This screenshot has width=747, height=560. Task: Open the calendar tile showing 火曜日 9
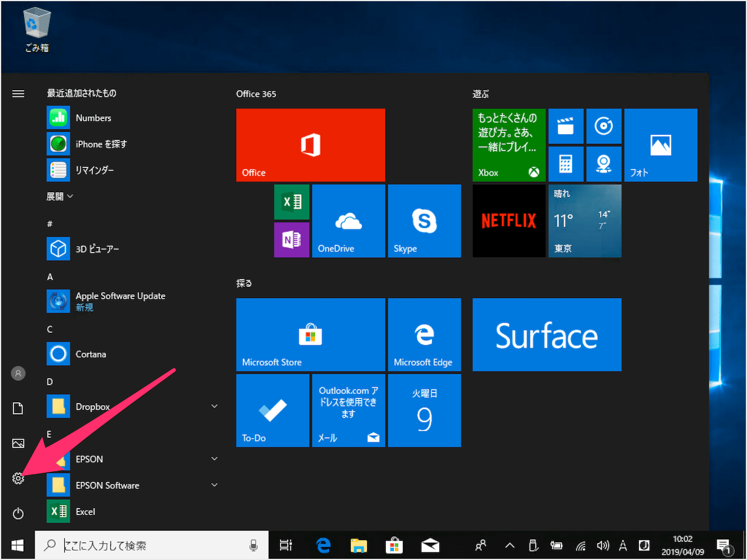[x=424, y=410]
